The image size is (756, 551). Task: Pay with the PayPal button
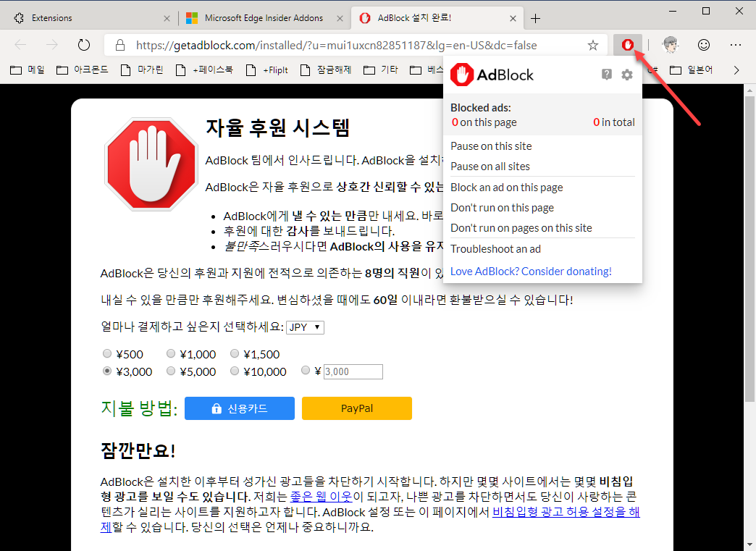tap(357, 408)
